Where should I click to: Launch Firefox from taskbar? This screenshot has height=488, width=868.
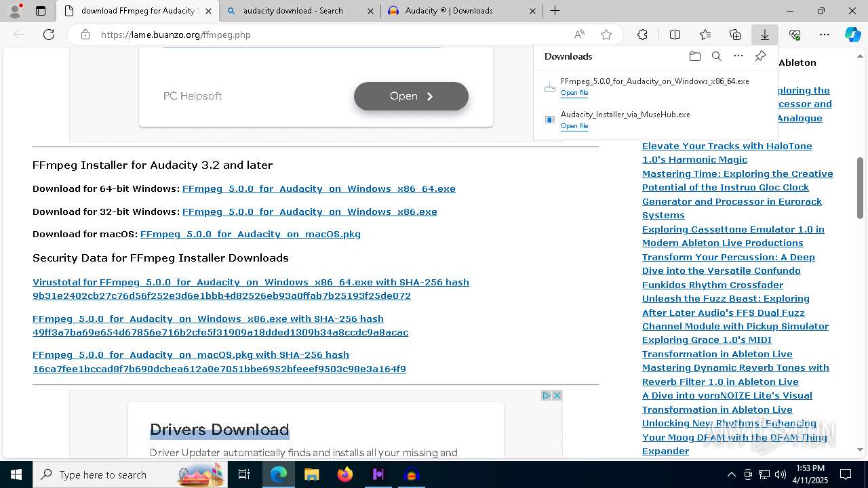point(344,474)
